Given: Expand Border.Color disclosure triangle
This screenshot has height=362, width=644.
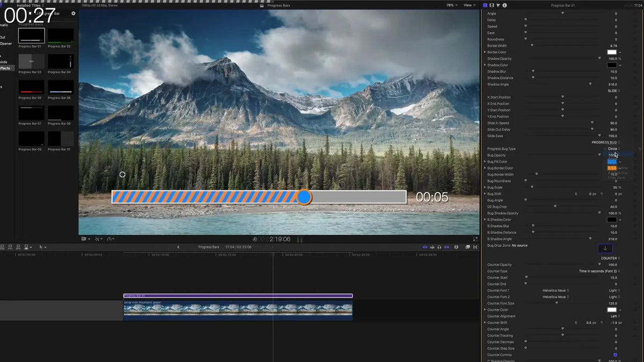Looking at the screenshot, I should 485,52.
